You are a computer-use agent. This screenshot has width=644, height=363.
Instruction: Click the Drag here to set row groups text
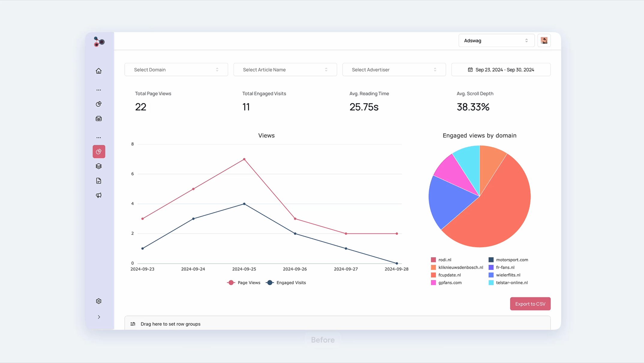170,324
